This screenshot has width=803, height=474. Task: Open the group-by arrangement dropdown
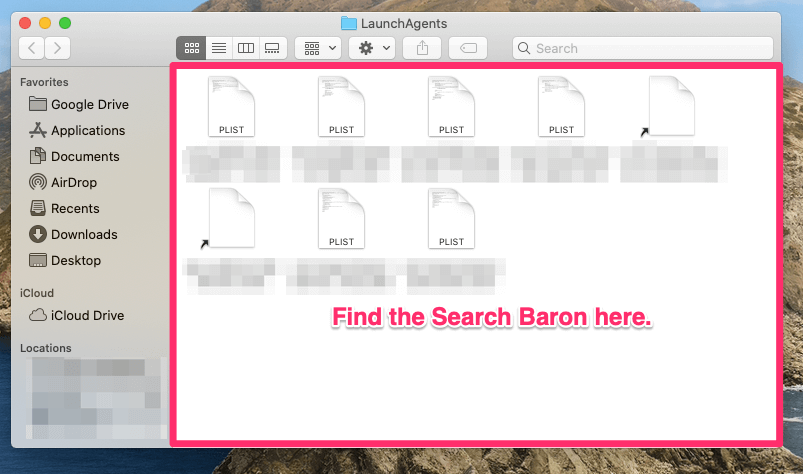click(318, 48)
